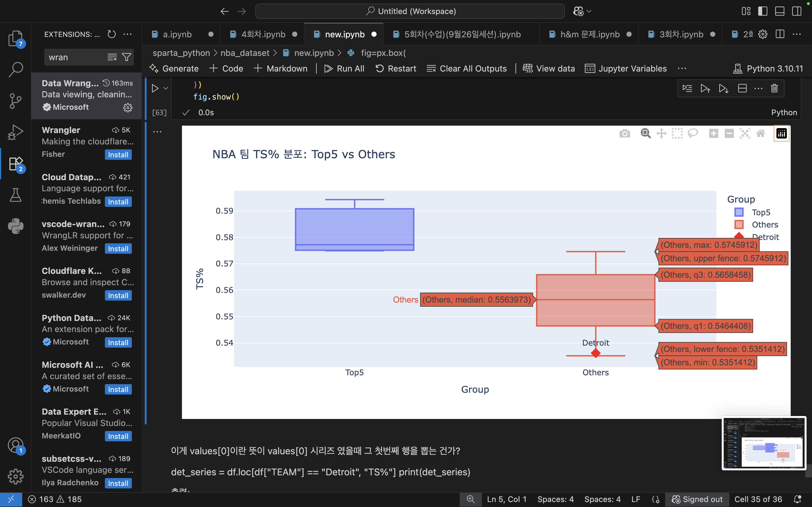
Task: Open the Copilot chat dropdown chevron
Action: coord(589,11)
